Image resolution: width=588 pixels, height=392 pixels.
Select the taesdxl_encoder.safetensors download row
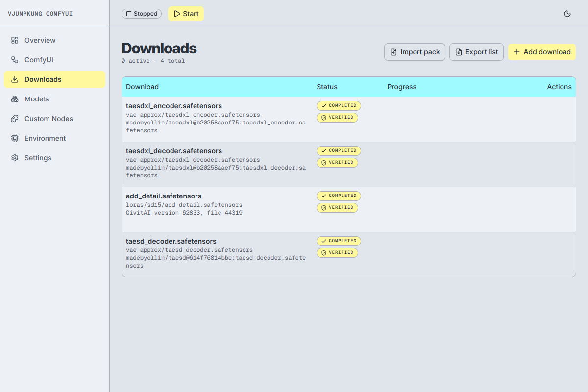pos(349,119)
